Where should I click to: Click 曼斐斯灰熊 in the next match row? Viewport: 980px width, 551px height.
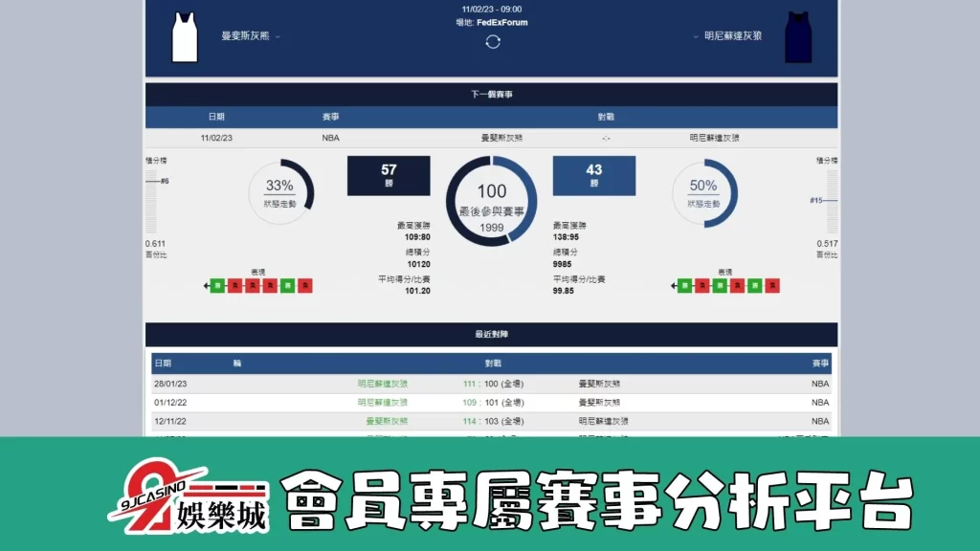[x=501, y=138]
